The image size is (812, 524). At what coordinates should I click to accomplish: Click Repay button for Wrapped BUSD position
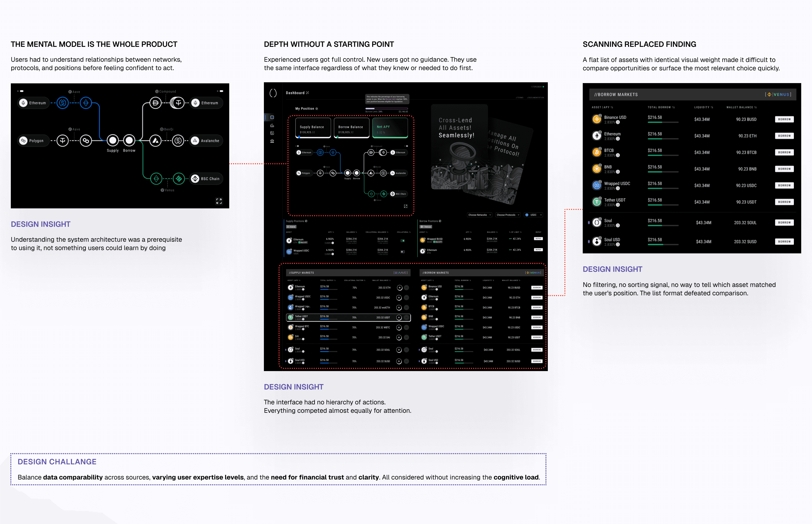(x=538, y=238)
